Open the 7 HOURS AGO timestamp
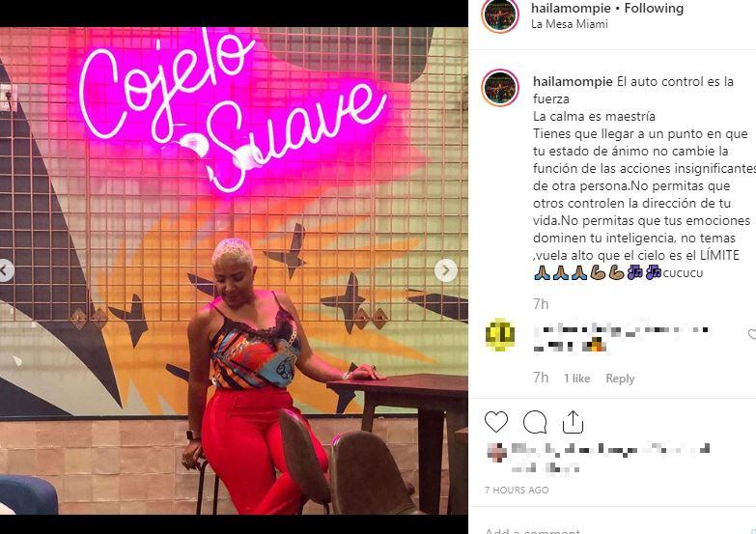The image size is (756, 534). 517,491
